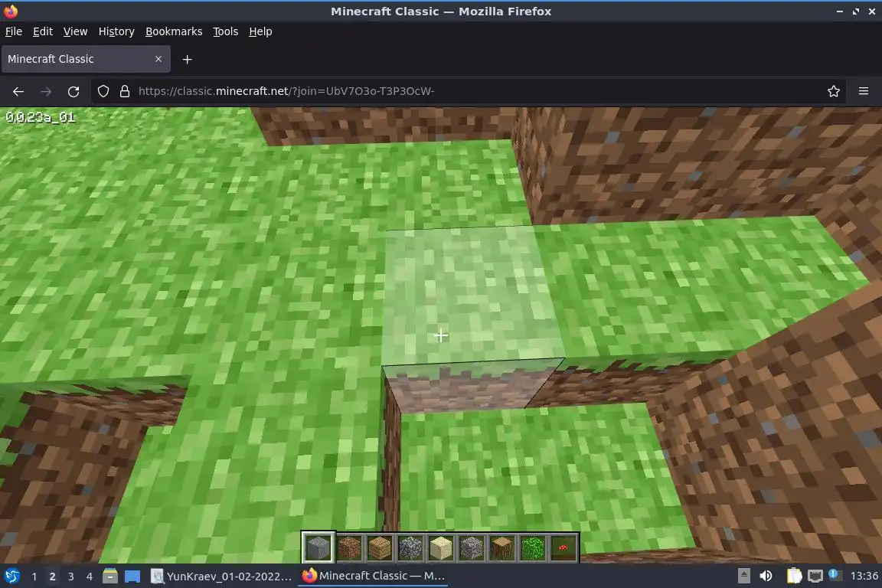
Task: Open the Help menu
Action: pos(260,31)
